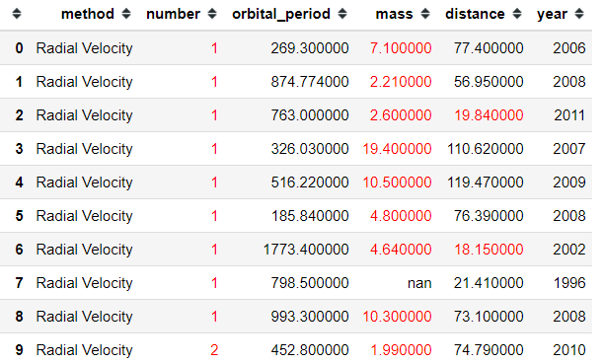Click mass value 2.600000
Image resolution: width=603 pixels, height=364 pixels.
[401, 115]
